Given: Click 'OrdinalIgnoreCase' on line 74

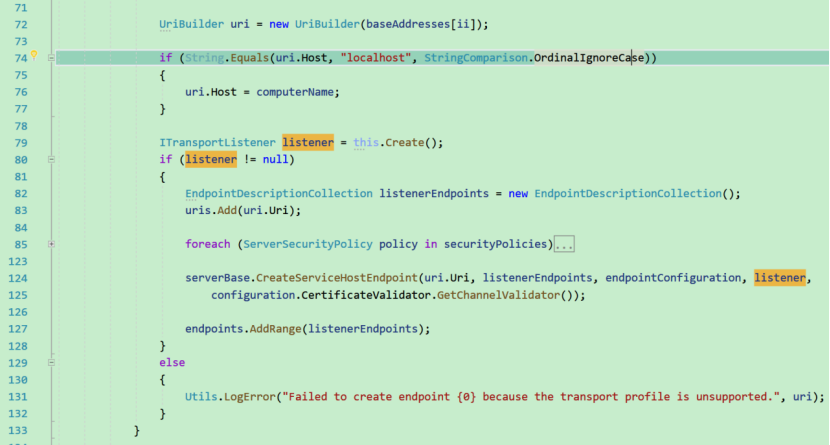Looking at the screenshot, I should [x=589, y=58].
